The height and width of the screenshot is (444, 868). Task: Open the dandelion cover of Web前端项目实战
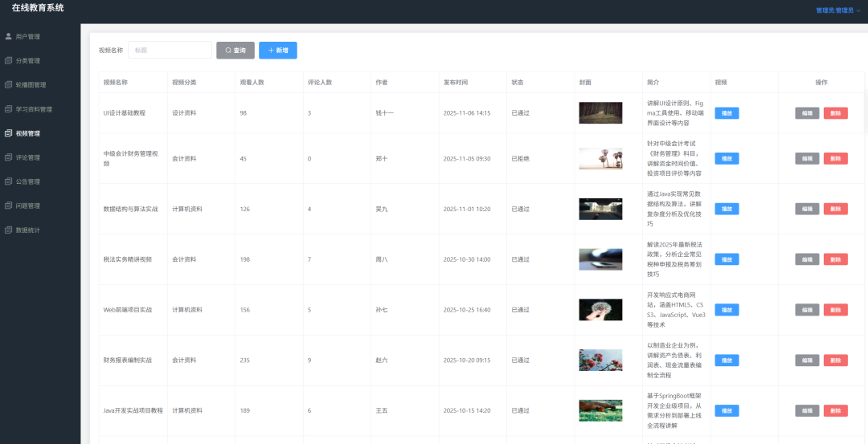tap(600, 310)
